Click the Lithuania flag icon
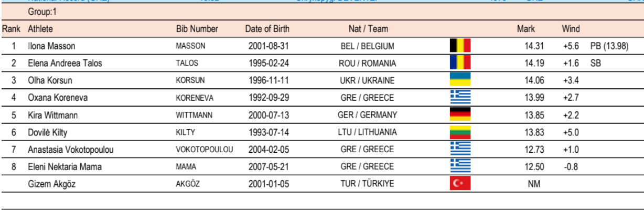 pos(460,132)
